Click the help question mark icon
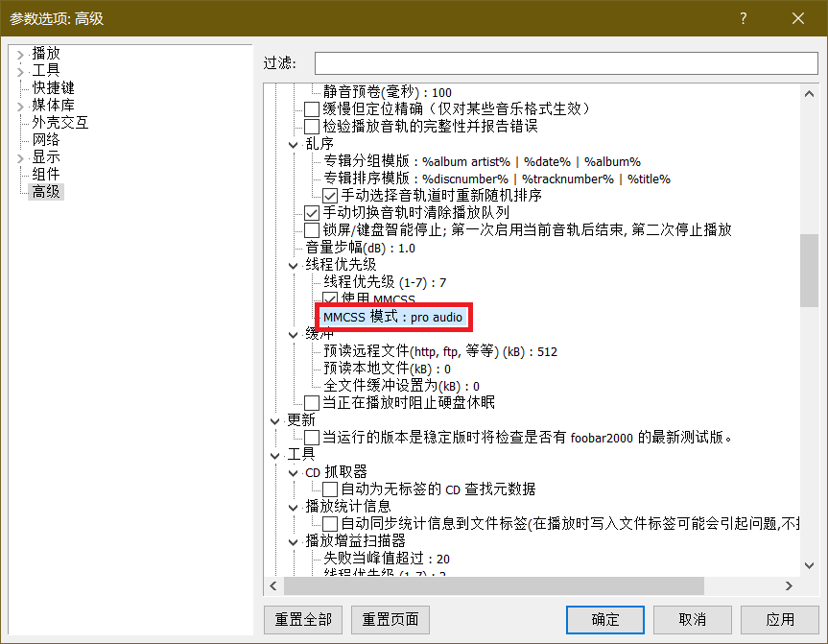The height and width of the screenshot is (644, 828). tap(743, 18)
